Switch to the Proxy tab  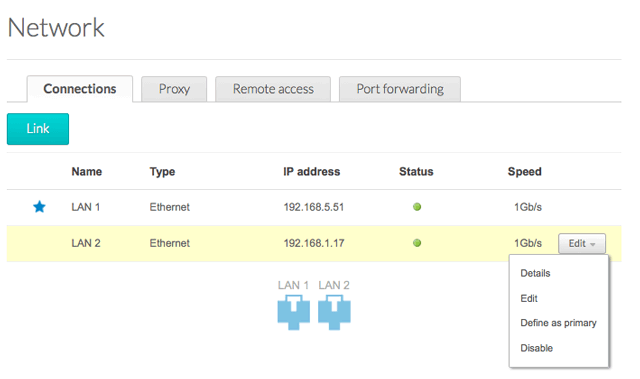click(174, 89)
